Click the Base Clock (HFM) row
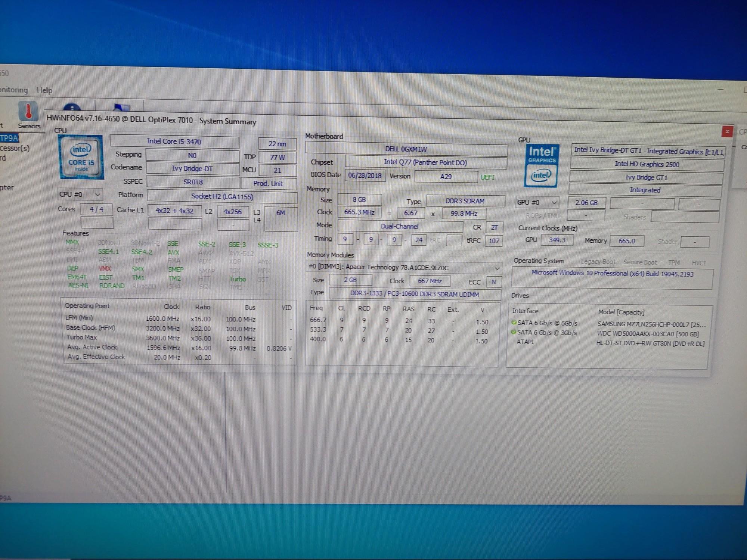747x560 pixels. point(179,329)
